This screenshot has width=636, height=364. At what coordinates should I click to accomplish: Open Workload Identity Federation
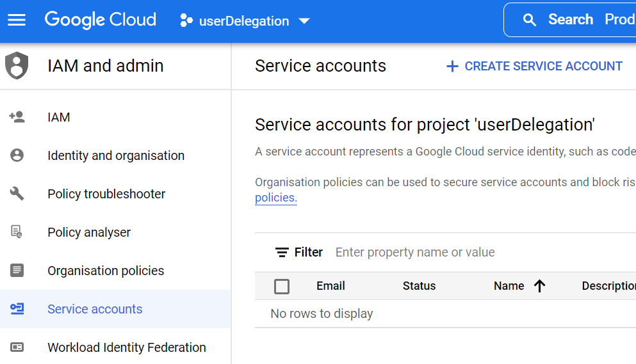115,347
